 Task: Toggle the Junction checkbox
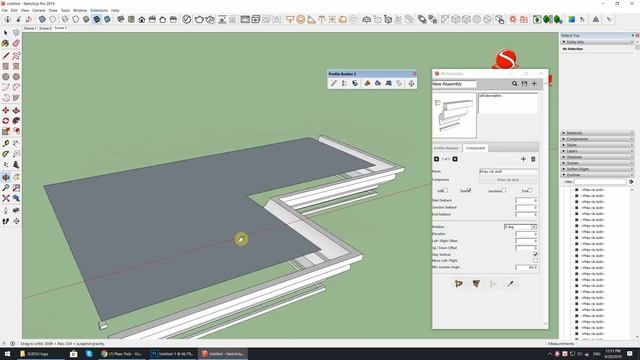[x=504, y=191]
